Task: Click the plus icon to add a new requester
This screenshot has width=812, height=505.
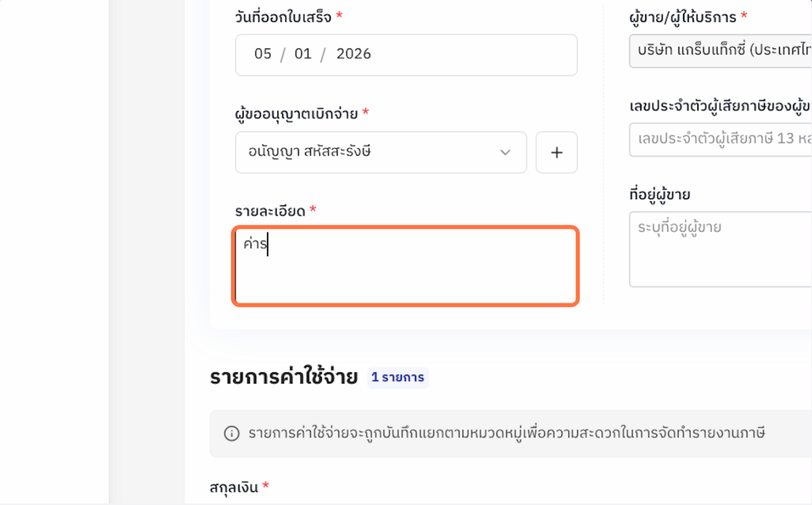Action: click(556, 153)
